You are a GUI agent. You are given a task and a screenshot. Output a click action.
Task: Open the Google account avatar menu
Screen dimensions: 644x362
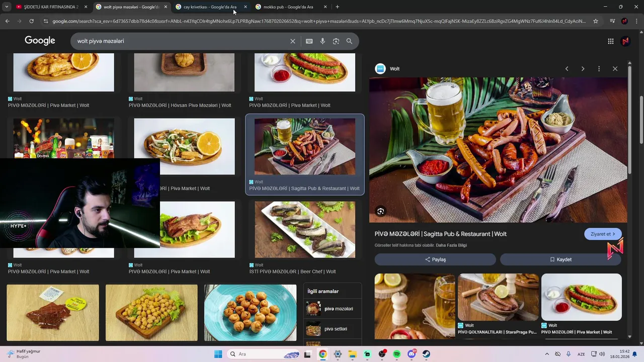(x=625, y=41)
